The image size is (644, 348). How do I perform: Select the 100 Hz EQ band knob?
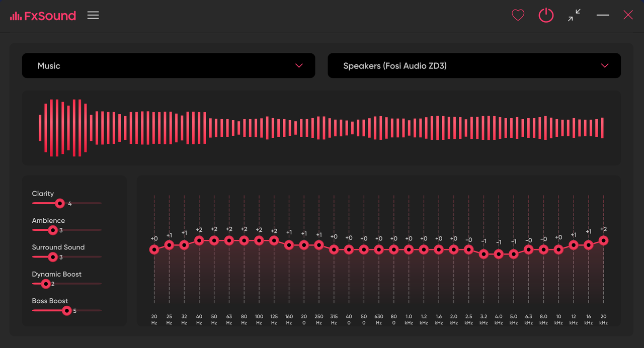pyautogui.click(x=259, y=240)
